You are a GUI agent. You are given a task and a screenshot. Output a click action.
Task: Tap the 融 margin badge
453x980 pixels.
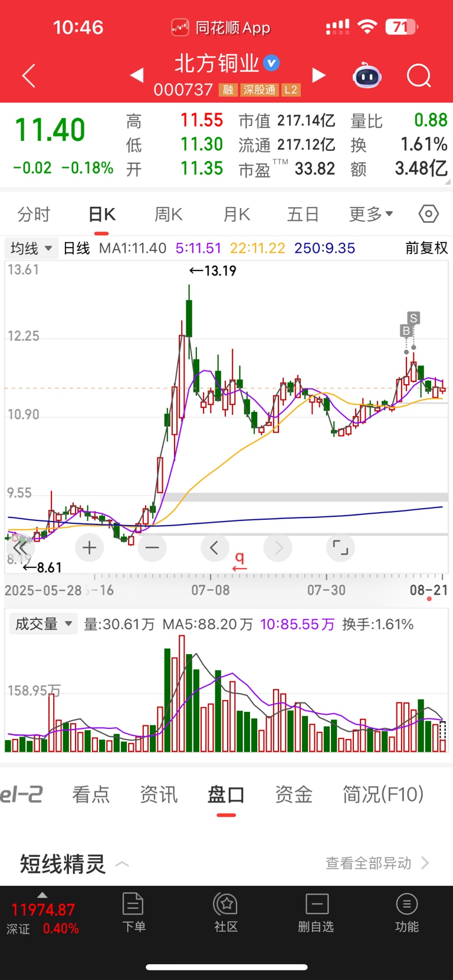pyautogui.click(x=228, y=90)
